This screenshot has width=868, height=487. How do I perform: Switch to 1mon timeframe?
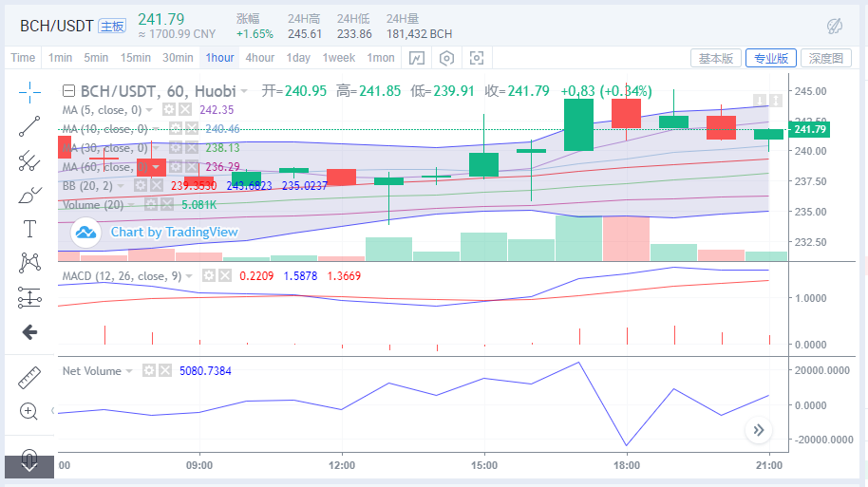(381, 58)
